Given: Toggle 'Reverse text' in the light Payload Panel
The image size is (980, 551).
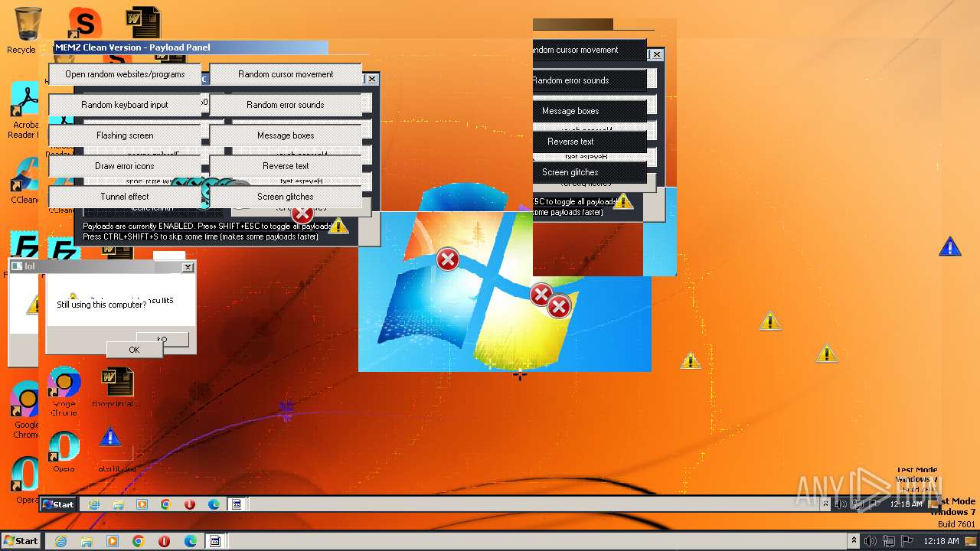Looking at the screenshot, I should [x=286, y=166].
